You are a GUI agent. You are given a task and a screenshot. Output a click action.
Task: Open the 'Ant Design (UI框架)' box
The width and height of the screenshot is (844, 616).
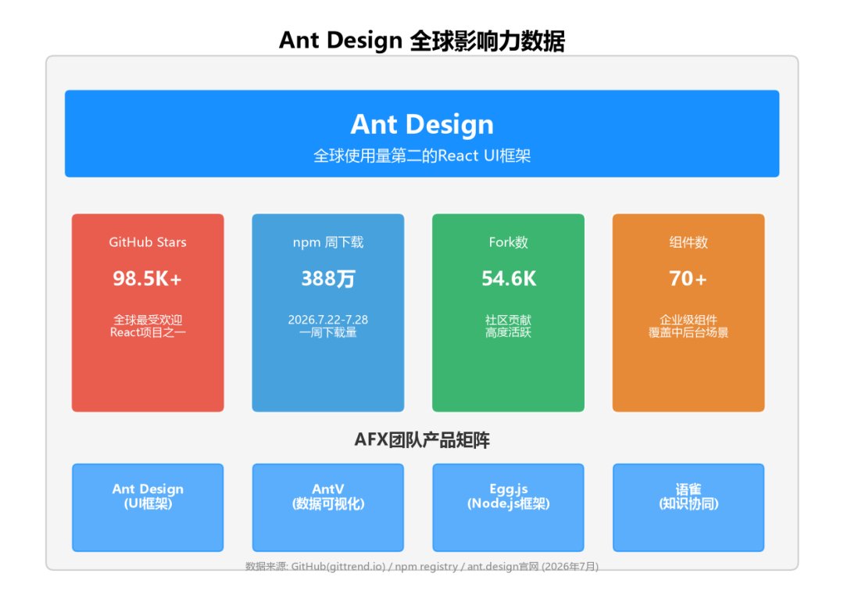click(x=148, y=507)
